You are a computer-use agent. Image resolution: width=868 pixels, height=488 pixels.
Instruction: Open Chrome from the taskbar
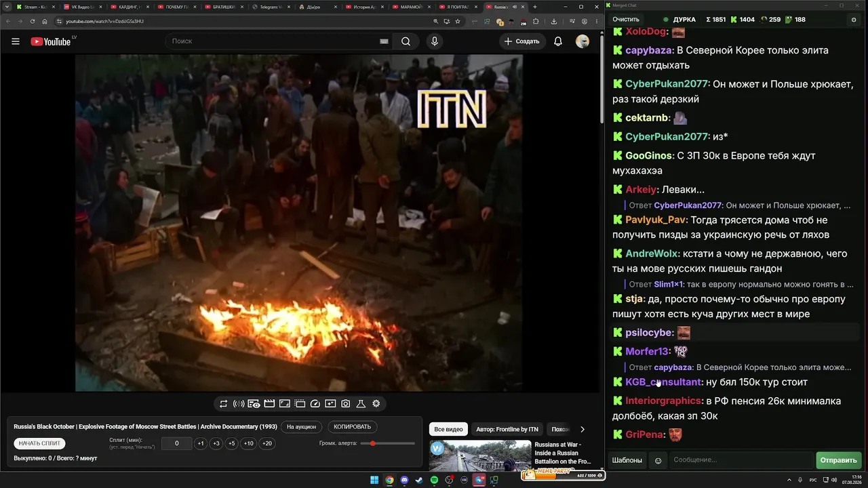(x=390, y=480)
